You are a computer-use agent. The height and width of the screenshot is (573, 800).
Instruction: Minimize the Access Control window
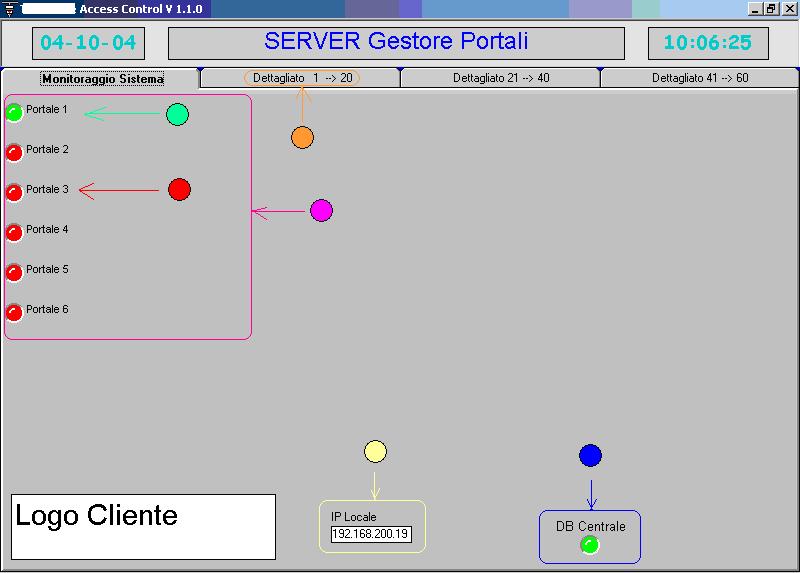(x=755, y=9)
